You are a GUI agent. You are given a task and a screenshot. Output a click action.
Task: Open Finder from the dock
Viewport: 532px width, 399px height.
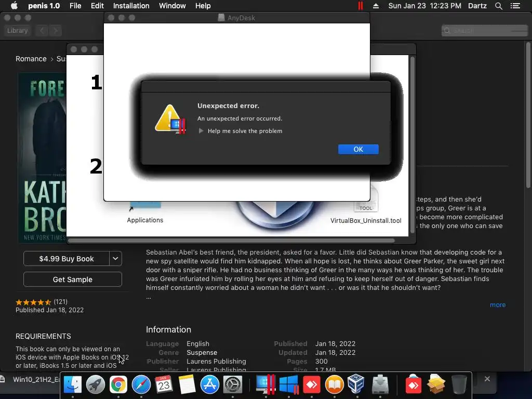point(73,384)
